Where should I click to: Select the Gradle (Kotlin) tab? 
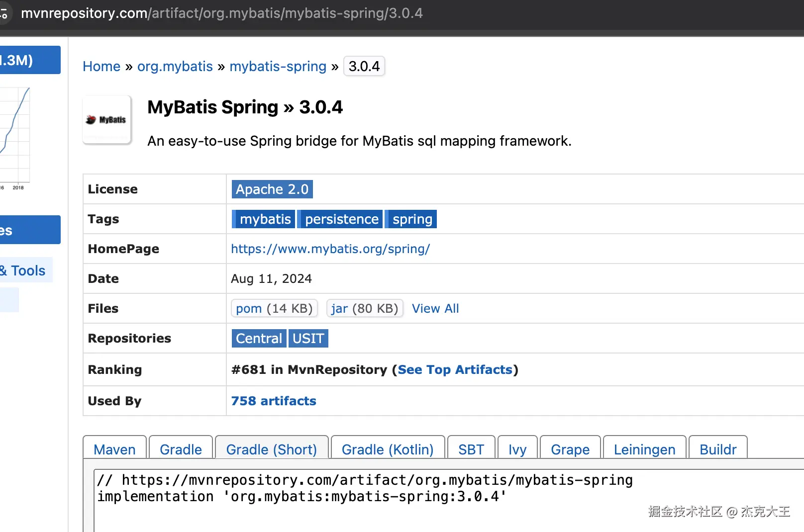click(x=387, y=449)
